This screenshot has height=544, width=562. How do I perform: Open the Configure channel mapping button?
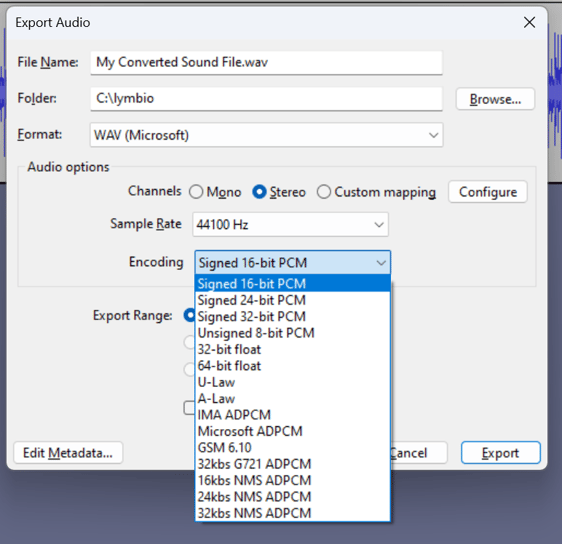pyautogui.click(x=488, y=192)
